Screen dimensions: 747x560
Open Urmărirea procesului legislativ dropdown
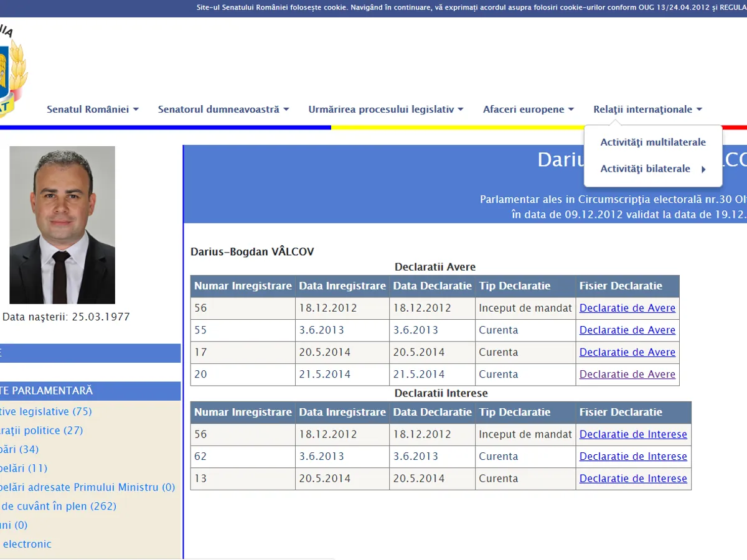pos(385,110)
